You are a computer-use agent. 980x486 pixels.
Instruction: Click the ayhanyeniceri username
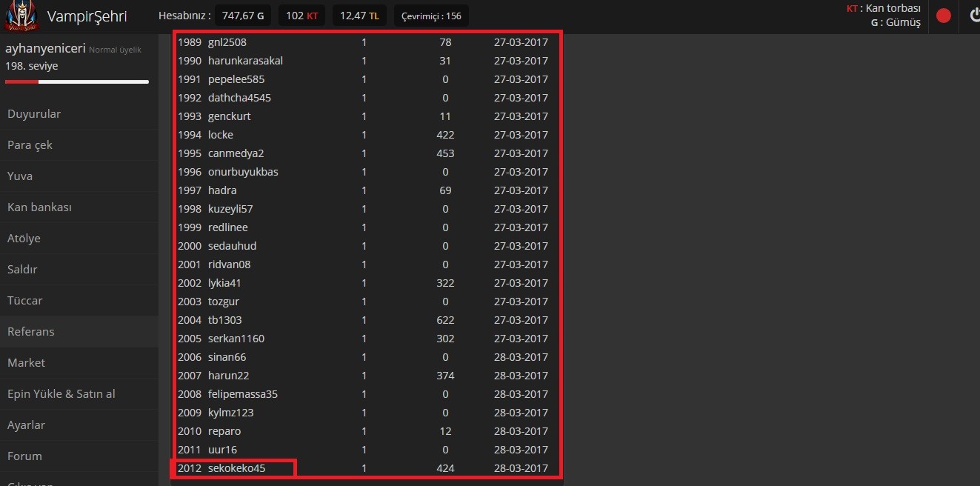(x=45, y=49)
